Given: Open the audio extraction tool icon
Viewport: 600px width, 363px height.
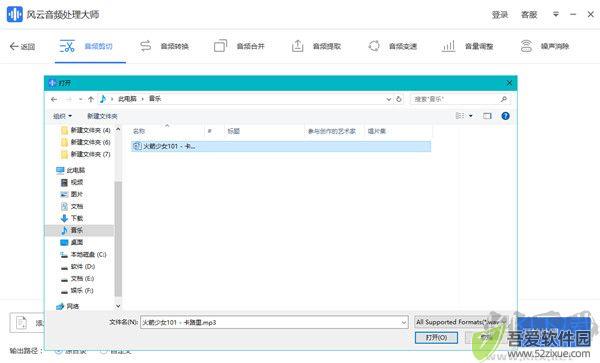Looking at the screenshot, I should click(298, 46).
